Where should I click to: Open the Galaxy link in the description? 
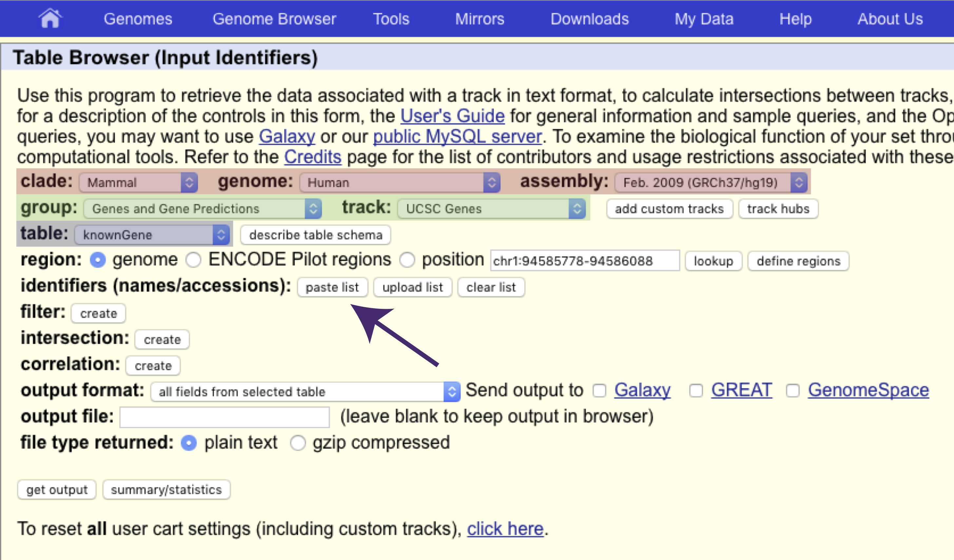coord(287,136)
